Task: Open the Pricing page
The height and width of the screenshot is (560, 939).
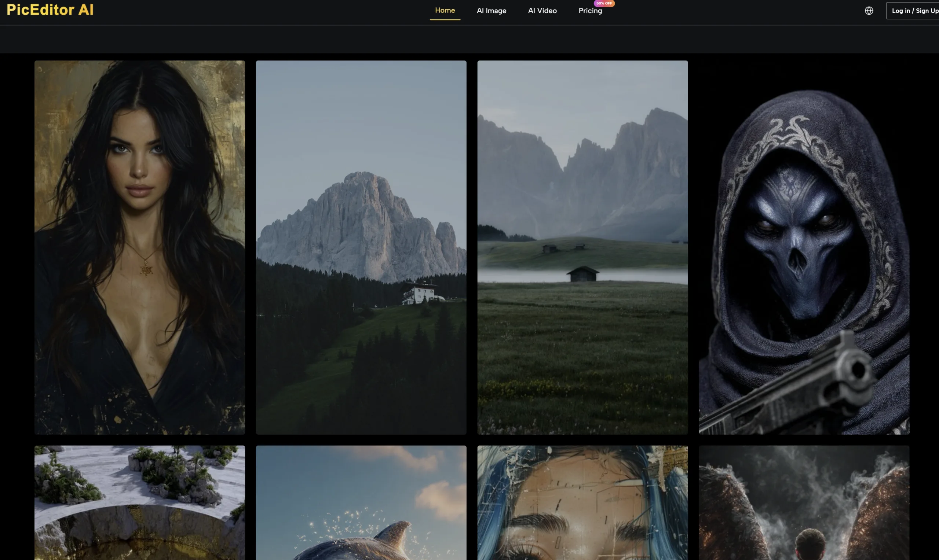Action: tap(590, 11)
